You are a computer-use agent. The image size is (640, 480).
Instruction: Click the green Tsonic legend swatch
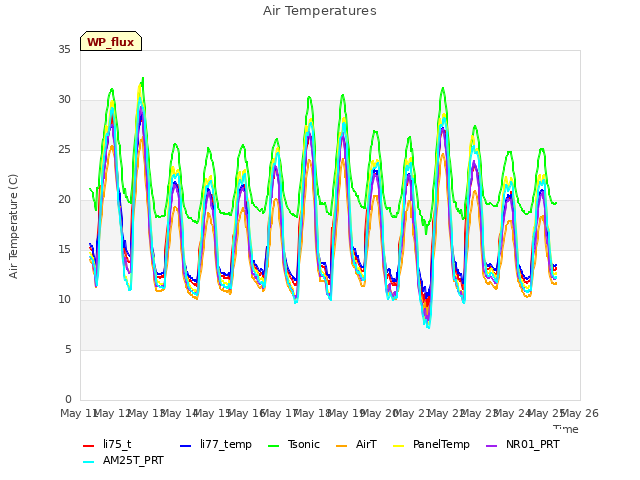[x=273, y=446]
